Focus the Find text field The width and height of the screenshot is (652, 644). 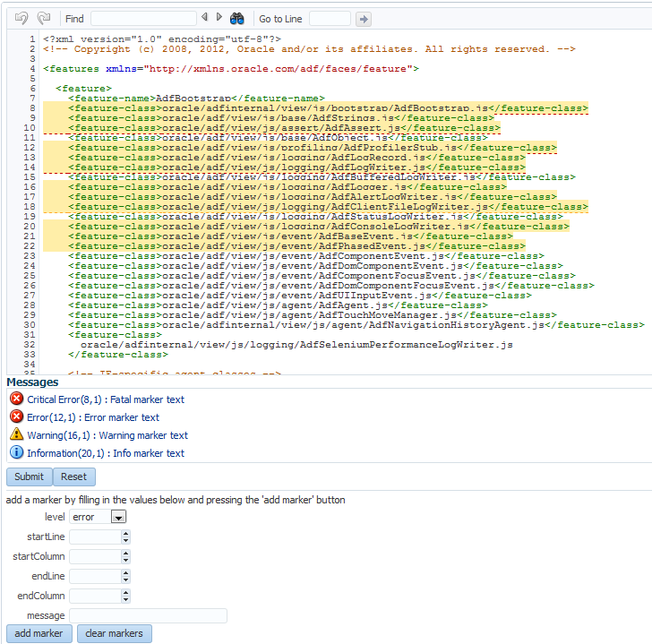pos(143,19)
